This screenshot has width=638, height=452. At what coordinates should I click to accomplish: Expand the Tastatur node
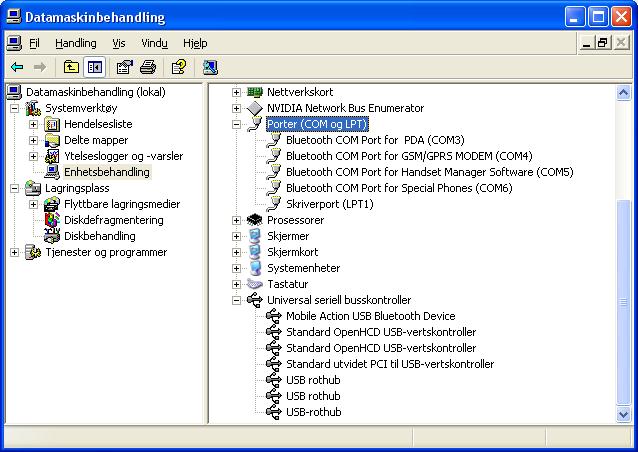click(x=236, y=284)
